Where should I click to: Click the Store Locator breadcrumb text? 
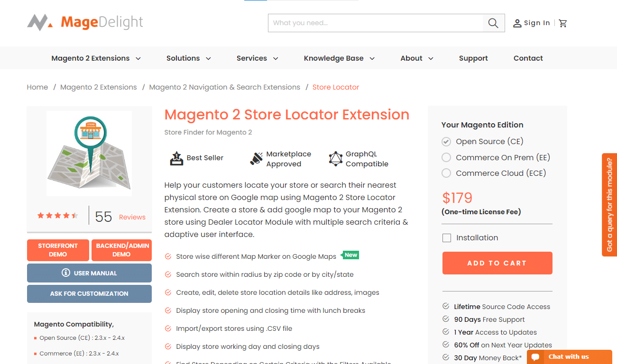click(336, 87)
